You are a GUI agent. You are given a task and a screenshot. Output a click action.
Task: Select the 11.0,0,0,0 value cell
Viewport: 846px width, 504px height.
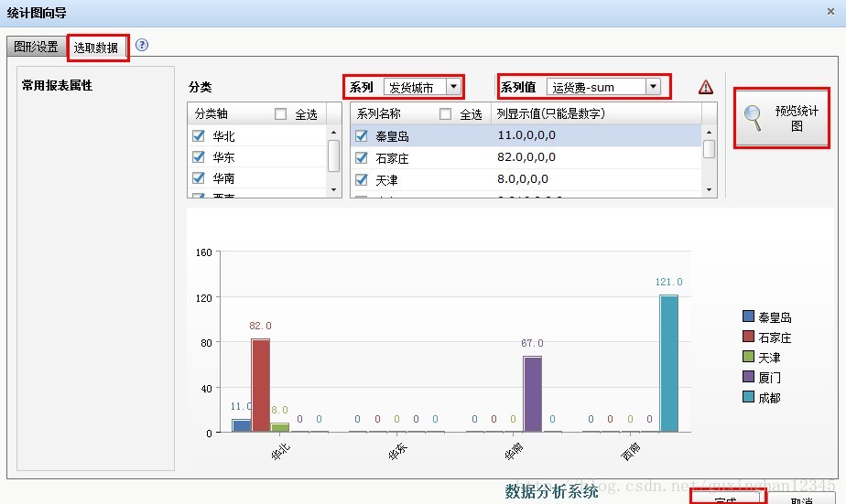pyautogui.click(x=596, y=135)
